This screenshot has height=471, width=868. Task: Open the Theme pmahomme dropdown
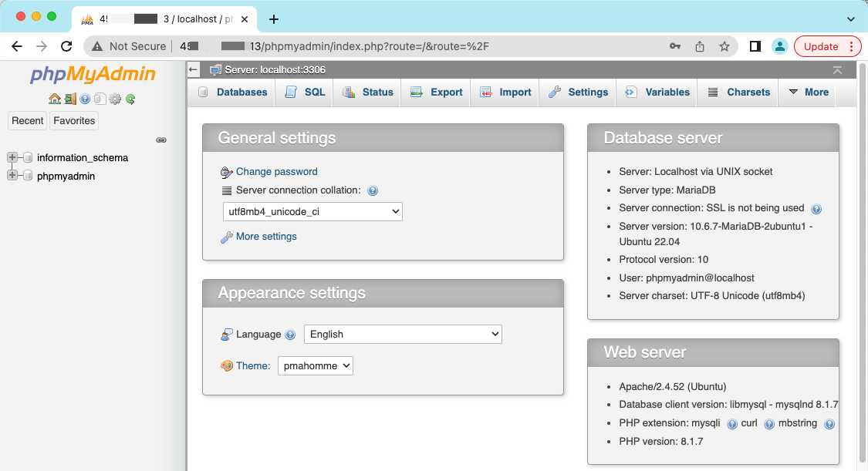(x=316, y=365)
